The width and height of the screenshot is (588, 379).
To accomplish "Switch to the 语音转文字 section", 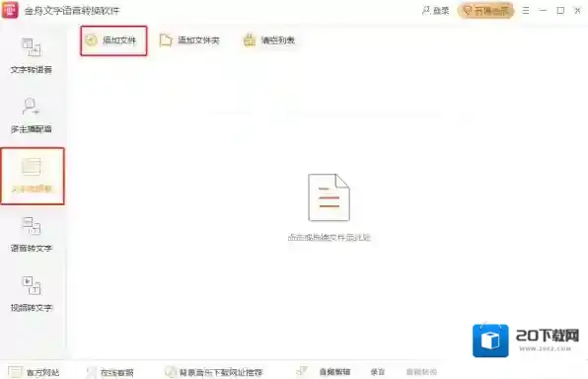I will point(32,234).
